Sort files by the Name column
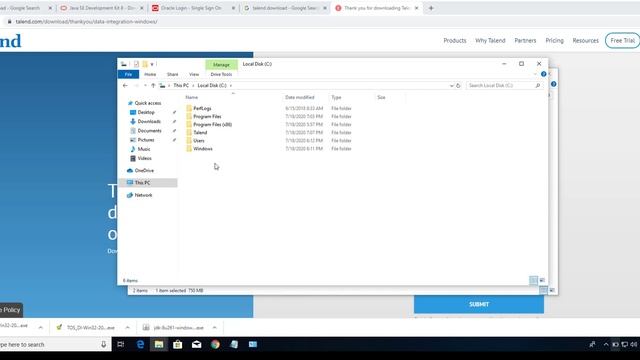Screen dimensions: 640x360 point(191,97)
